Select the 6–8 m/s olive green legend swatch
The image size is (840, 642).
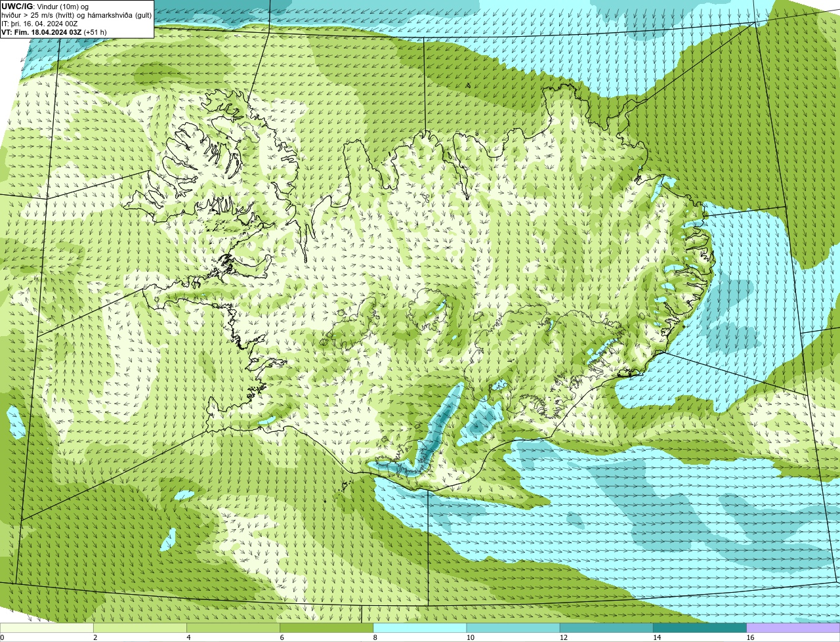tap(327, 628)
